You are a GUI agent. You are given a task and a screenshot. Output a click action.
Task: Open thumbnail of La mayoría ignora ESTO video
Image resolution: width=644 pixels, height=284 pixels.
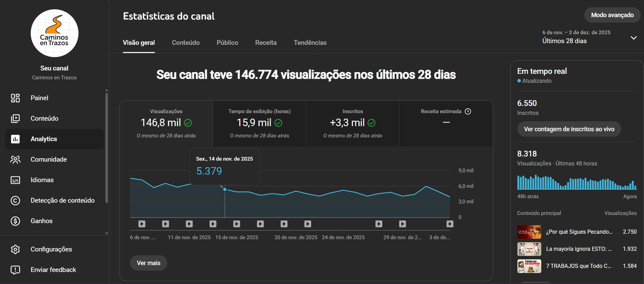click(x=529, y=249)
